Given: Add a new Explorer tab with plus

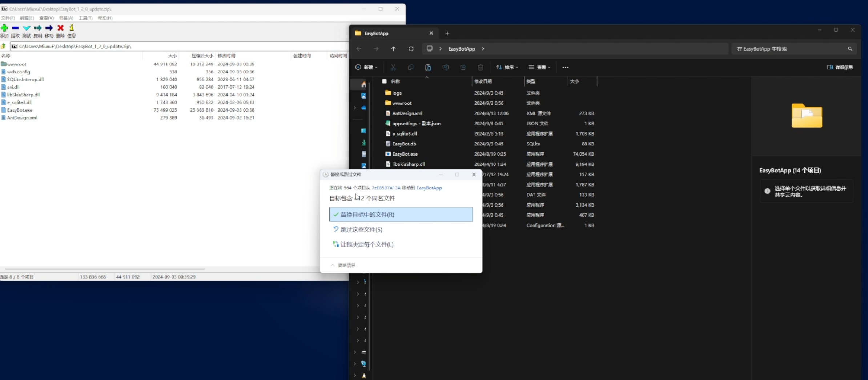Looking at the screenshot, I should tap(447, 33).
